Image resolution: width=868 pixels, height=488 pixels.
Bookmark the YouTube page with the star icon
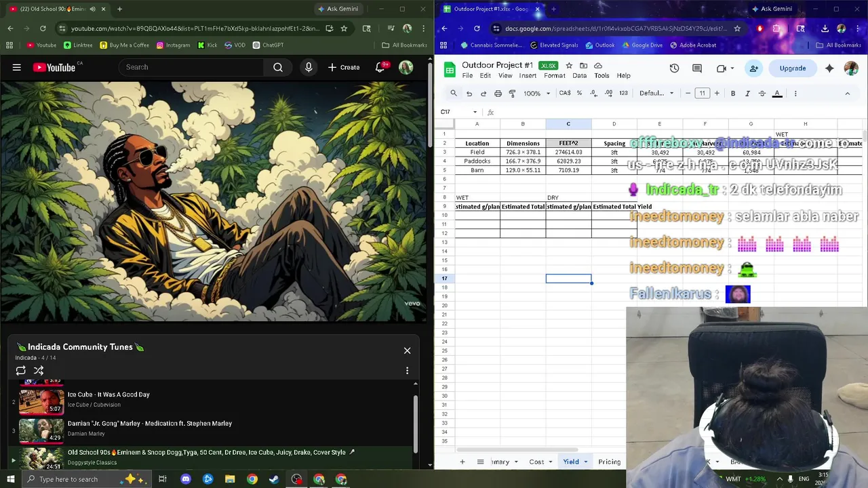[344, 28]
